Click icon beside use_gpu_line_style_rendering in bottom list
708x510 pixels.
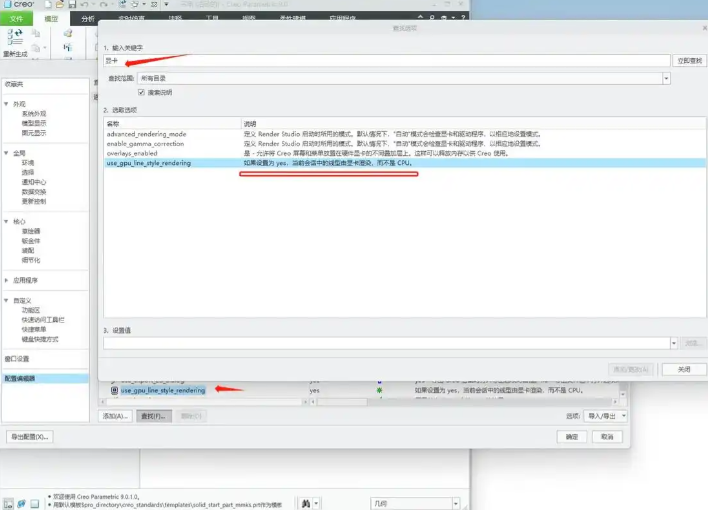tap(114, 390)
